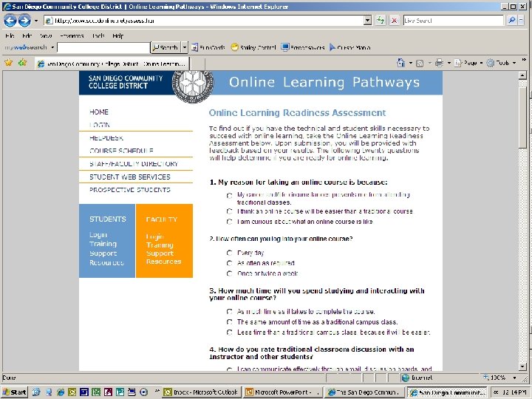Screen dimensions: 532x399
Task: Click Resources in the Faculty panel
Action: point(163,262)
